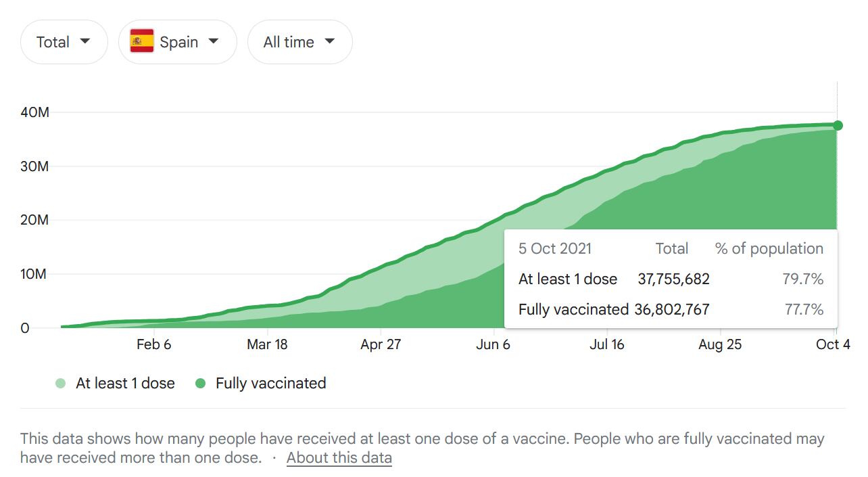The image size is (868, 477).
Task: Click the arrow beside All time
Action: (330, 41)
